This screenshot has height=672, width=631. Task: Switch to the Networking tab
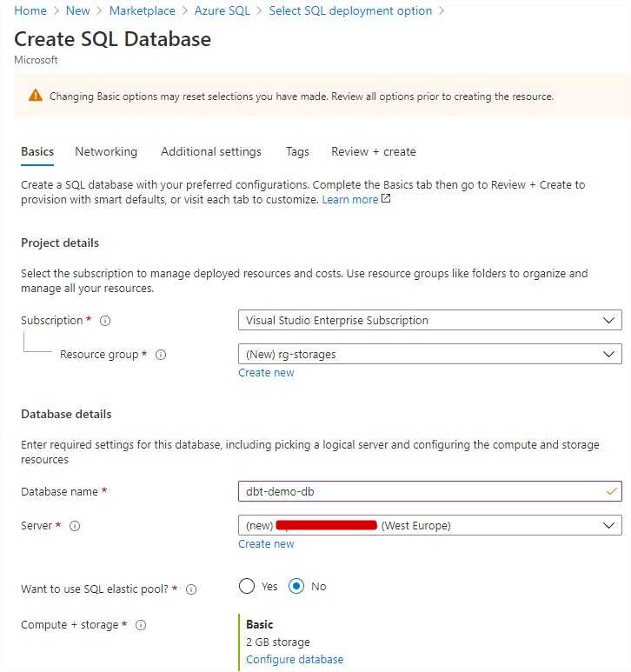[x=106, y=152]
